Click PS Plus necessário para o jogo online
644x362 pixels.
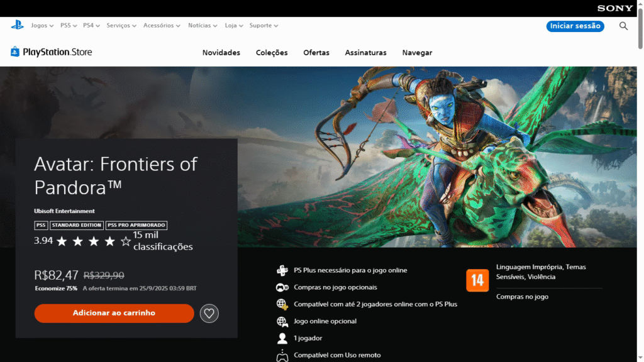pyautogui.click(x=350, y=270)
